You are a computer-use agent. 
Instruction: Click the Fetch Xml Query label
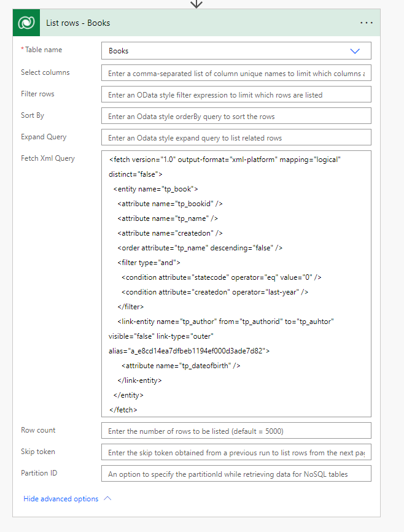tap(48, 158)
